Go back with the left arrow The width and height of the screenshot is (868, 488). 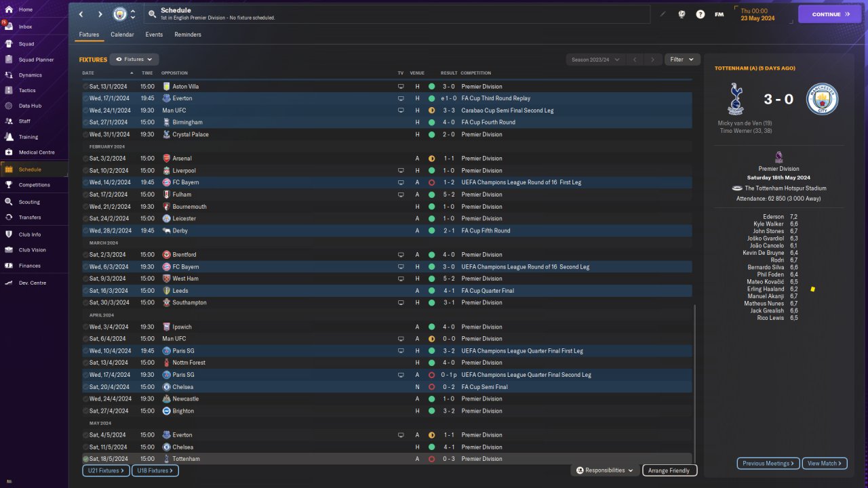pyautogui.click(x=81, y=14)
